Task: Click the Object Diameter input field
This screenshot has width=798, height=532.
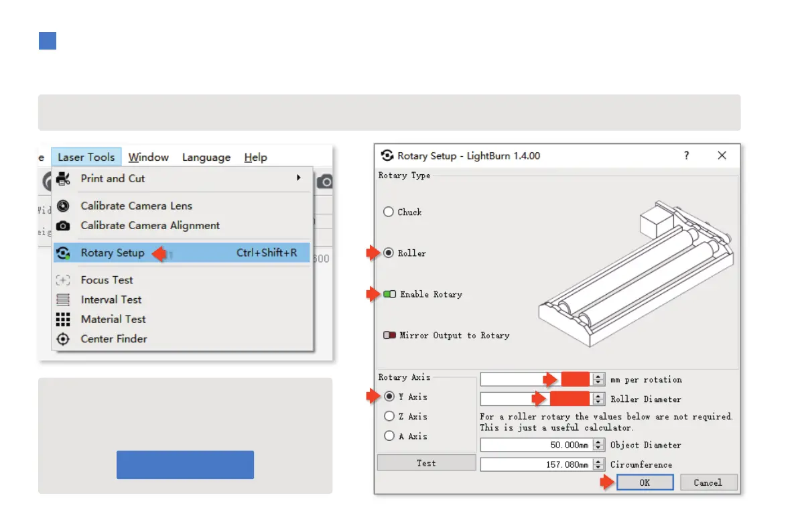Action: click(x=536, y=445)
